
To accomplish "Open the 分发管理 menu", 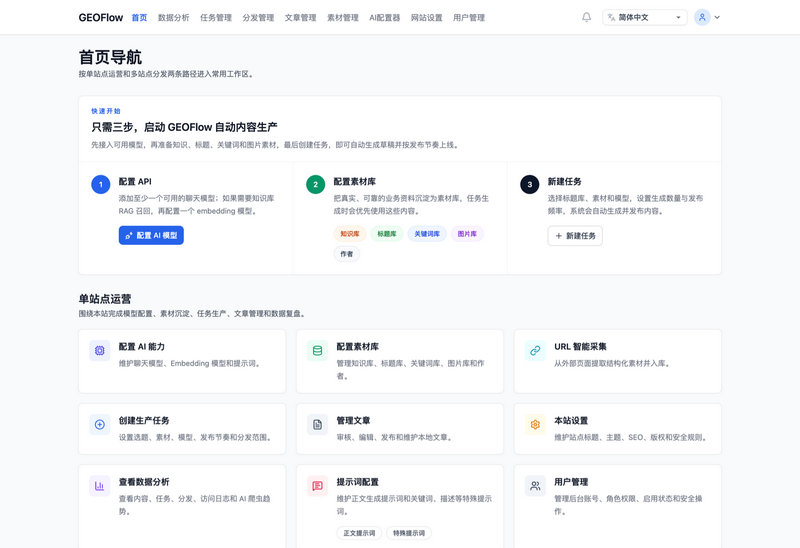I will coord(258,17).
